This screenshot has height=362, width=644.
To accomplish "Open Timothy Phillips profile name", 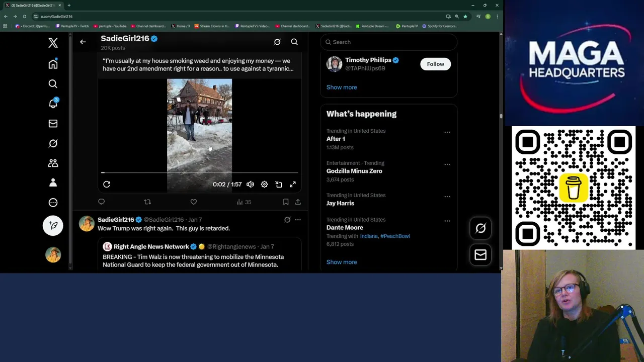I will [368, 60].
